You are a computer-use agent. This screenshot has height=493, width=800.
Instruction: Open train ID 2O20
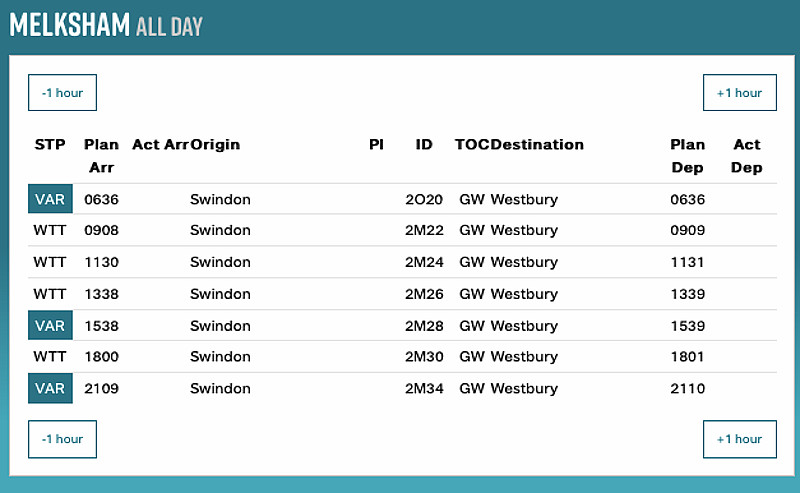coord(424,199)
